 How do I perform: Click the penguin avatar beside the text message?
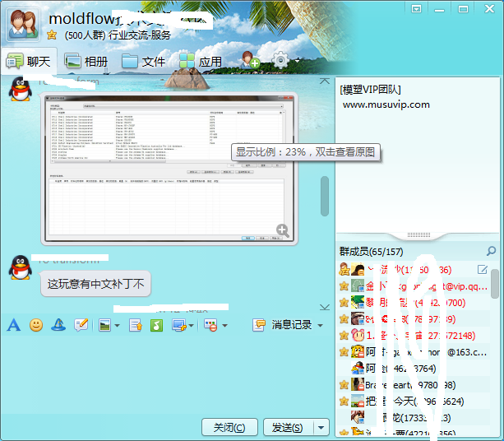point(21,267)
